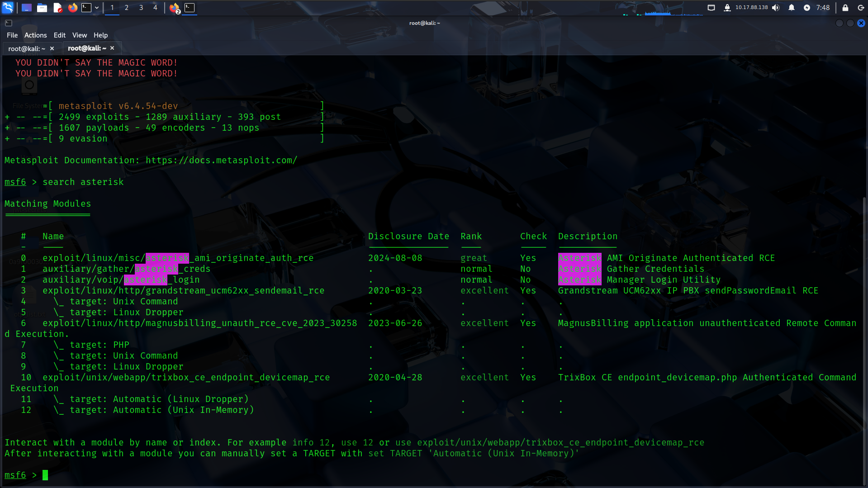
Task: Click the 'metasploit v6.4.54-dev' version text
Action: (x=119, y=106)
